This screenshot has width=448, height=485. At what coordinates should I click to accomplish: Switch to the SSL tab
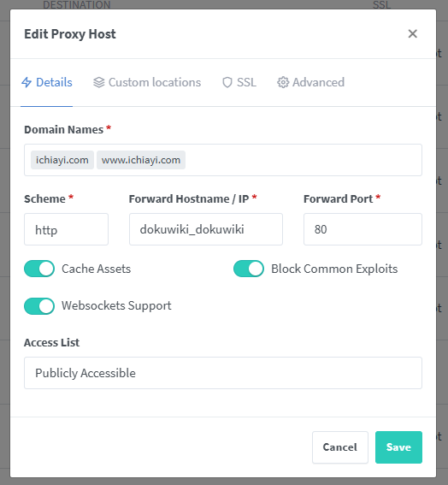coord(239,82)
